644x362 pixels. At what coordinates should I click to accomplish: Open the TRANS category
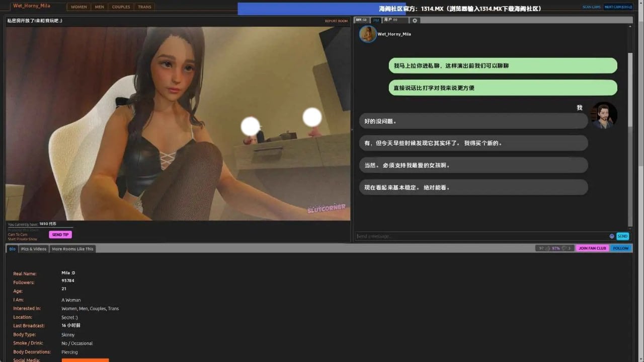[144, 7]
